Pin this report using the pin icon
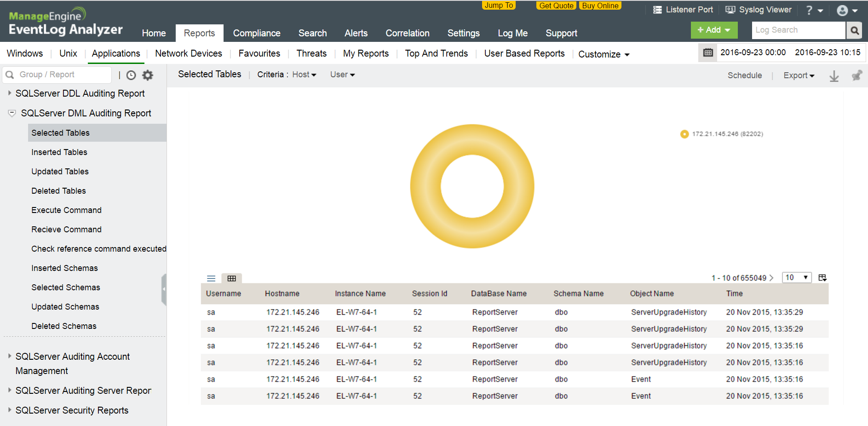The image size is (868, 426). [857, 75]
